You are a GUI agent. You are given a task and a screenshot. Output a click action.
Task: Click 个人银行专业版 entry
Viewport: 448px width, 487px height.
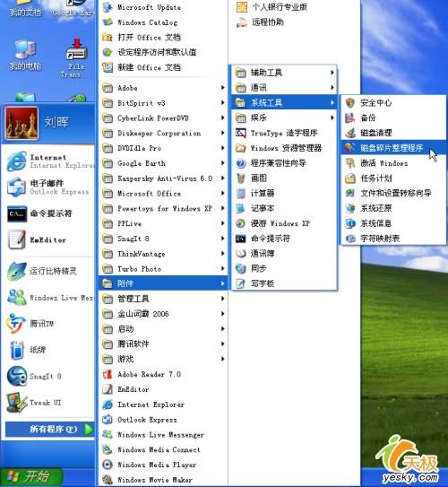tap(271, 7)
